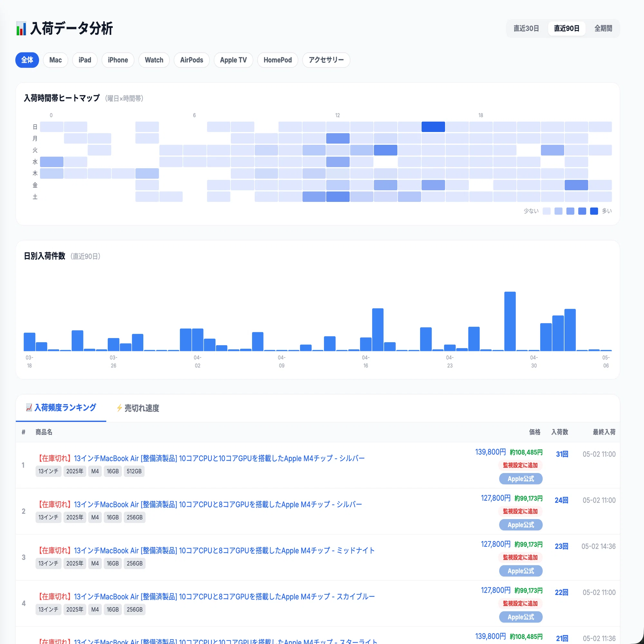Screen dimensions: 644x644
Task: Open the 入荷頻度ランキング tab
Action: [x=61, y=408]
